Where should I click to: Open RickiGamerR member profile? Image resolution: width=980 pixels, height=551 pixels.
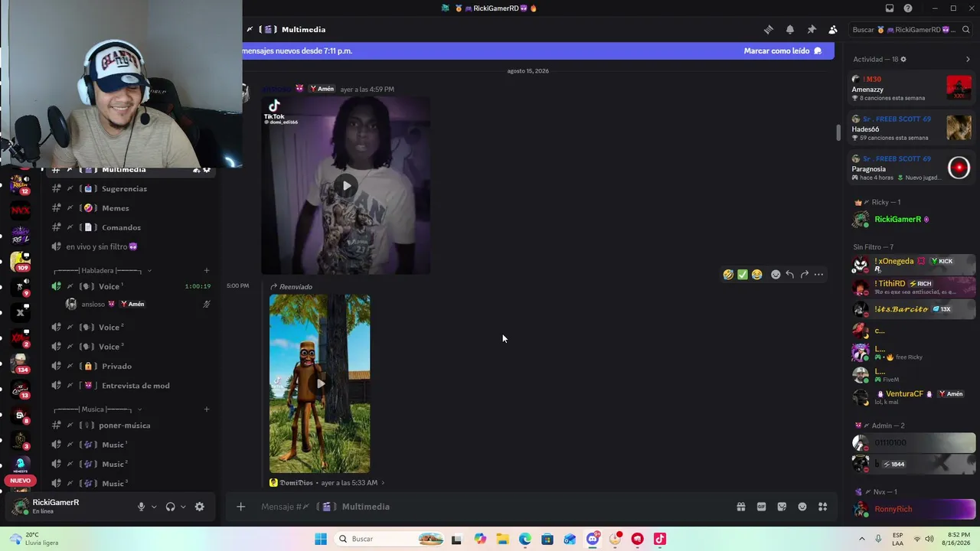tap(912, 220)
